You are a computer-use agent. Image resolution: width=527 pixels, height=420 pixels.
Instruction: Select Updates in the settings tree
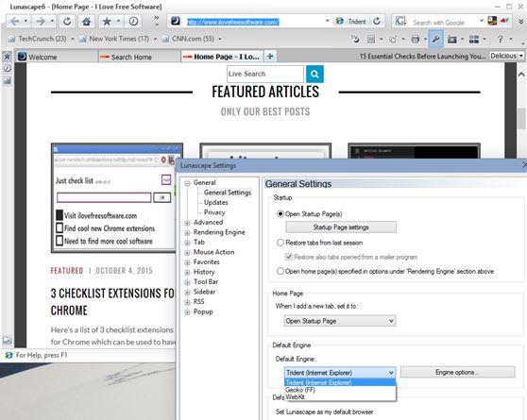click(215, 203)
